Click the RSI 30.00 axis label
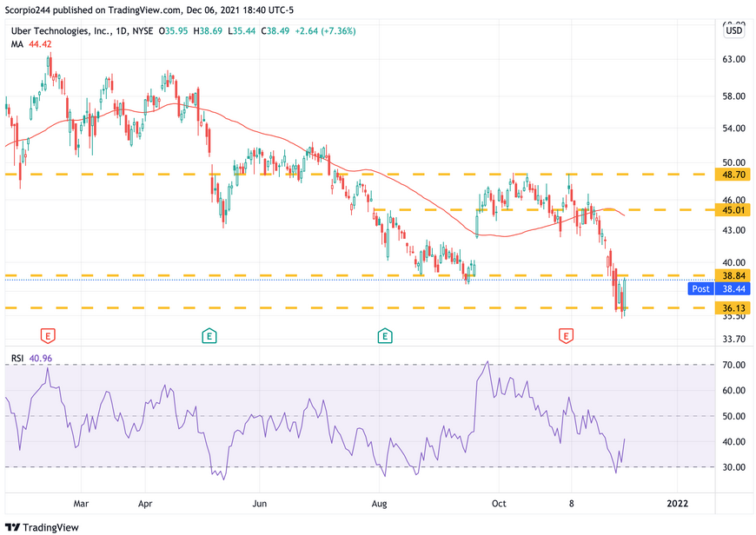Image resolution: width=756 pixels, height=535 pixels. (733, 467)
